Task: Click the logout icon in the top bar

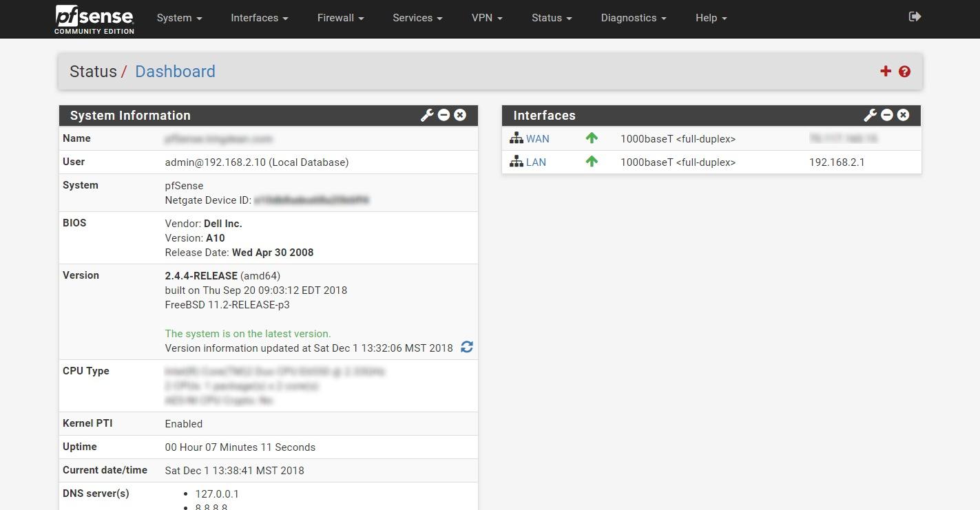Action: point(914,15)
